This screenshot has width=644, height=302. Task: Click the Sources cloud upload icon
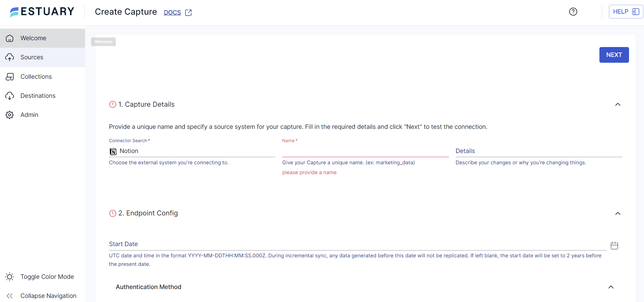pyautogui.click(x=10, y=57)
